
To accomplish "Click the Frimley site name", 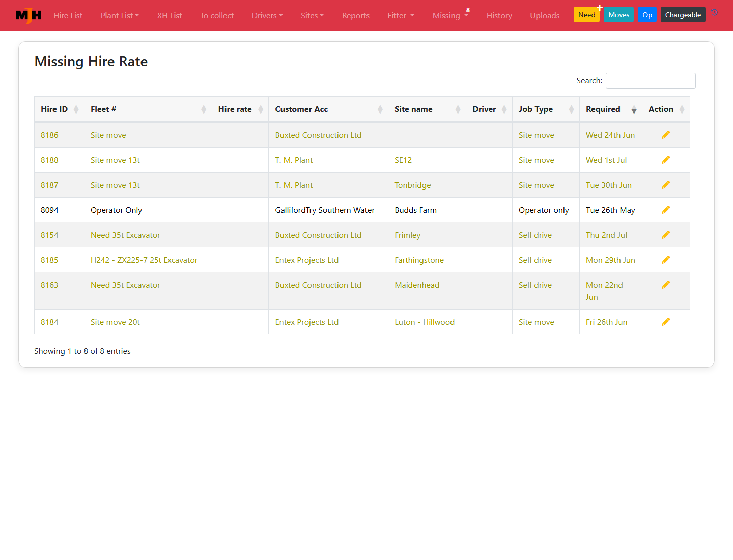I will pos(408,235).
